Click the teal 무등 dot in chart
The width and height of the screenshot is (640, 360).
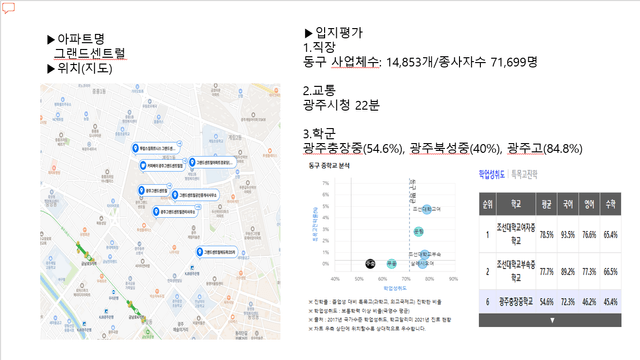pyautogui.click(x=391, y=264)
